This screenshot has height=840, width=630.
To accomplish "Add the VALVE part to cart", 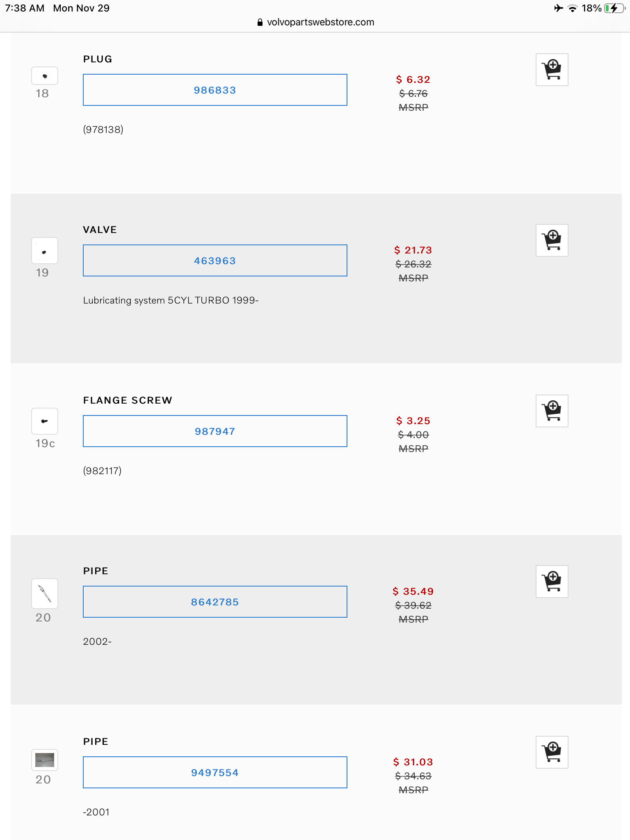I will (552, 240).
